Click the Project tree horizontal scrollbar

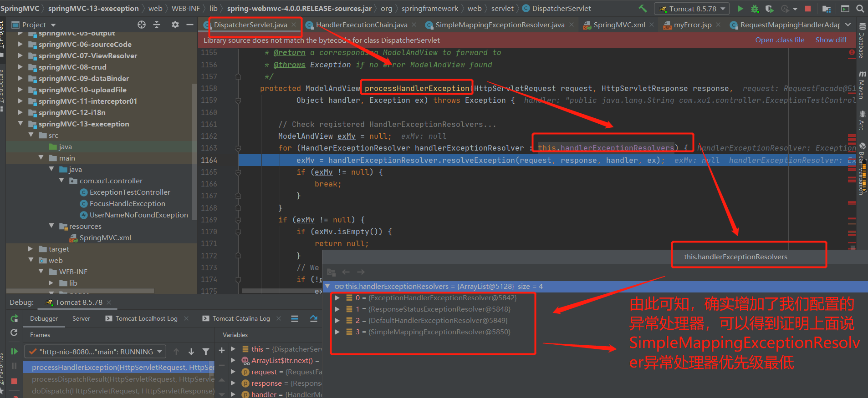81,291
